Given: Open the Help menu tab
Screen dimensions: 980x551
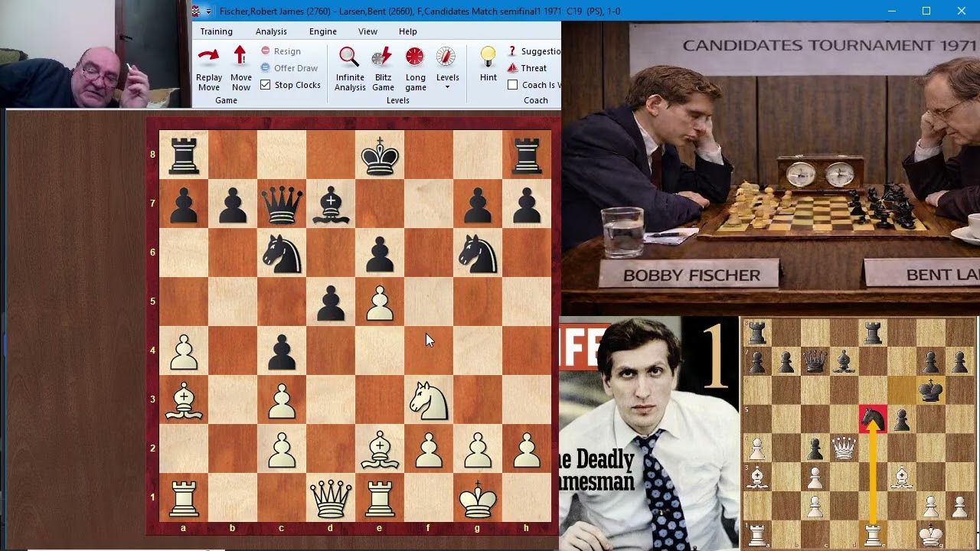Looking at the screenshot, I should click(407, 31).
